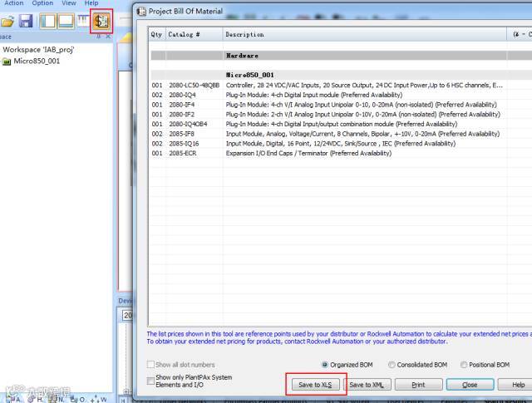The image size is (532, 403).
Task: Open the 'O.' tab at workspace bottom
Action: 77,400
